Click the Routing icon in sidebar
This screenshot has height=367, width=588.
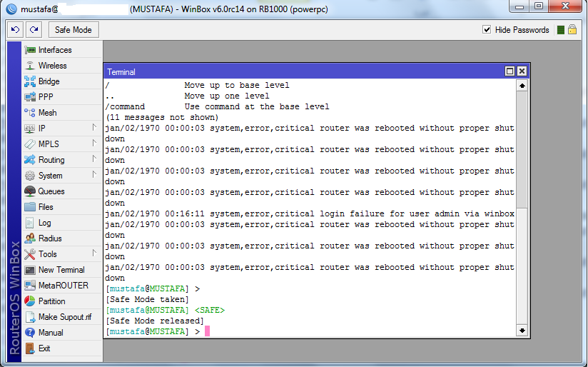pyautogui.click(x=30, y=160)
